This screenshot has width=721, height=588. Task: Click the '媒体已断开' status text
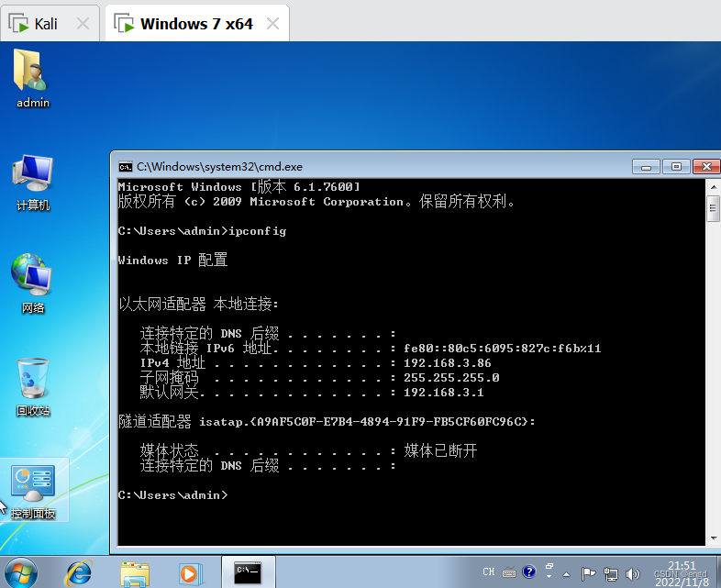coord(440,450)
